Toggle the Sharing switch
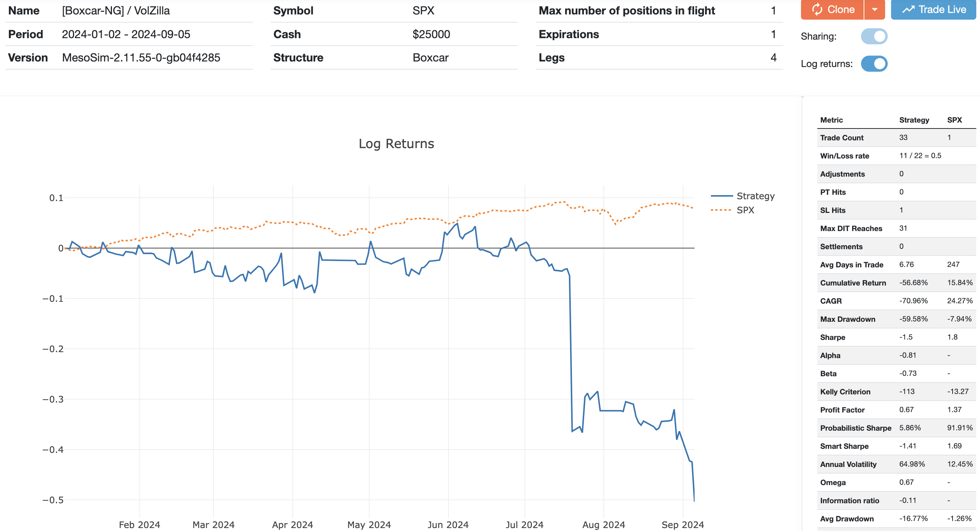 [x=874, y=37]
